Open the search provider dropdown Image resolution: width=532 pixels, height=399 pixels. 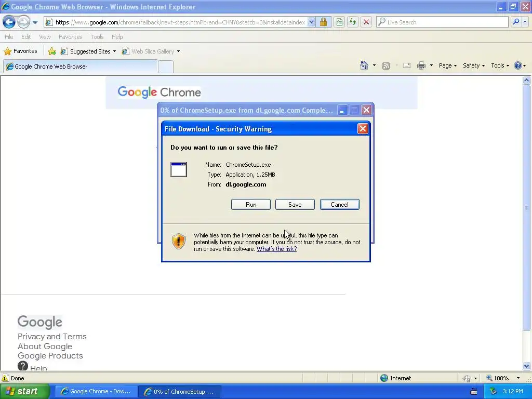point(525,22)
